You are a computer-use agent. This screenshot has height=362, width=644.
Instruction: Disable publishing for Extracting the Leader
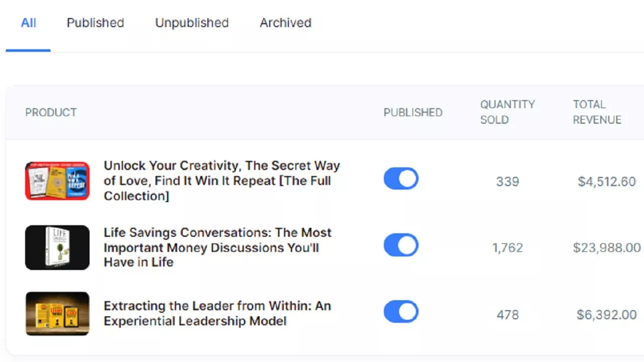[x=401, y=312]
